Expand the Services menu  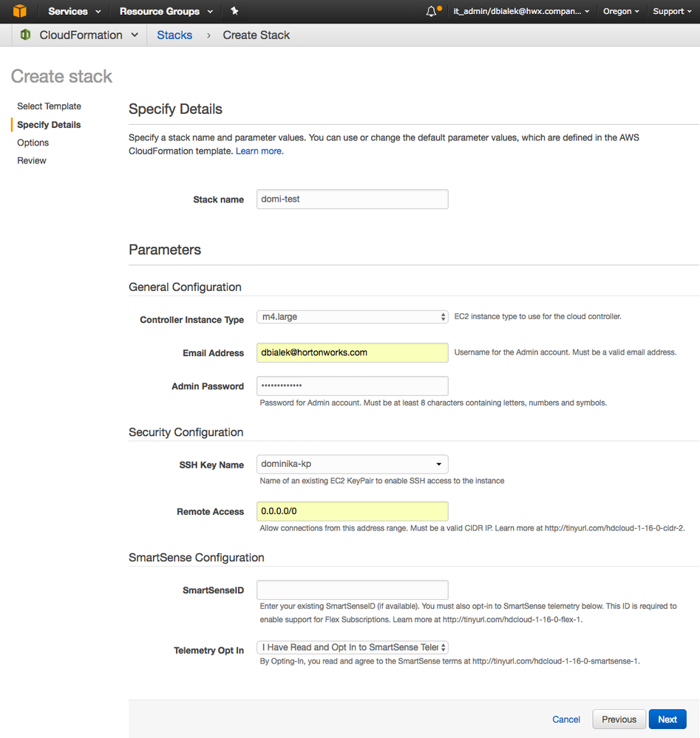tap(74, 11)
